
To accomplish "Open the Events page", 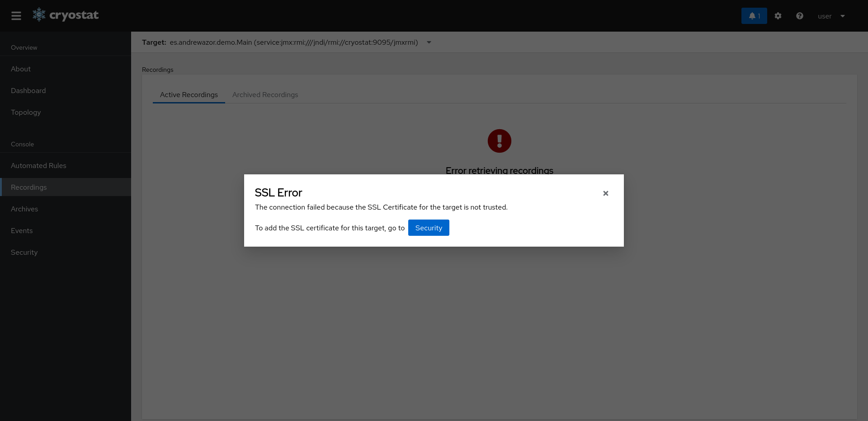I will pos(22,230).
